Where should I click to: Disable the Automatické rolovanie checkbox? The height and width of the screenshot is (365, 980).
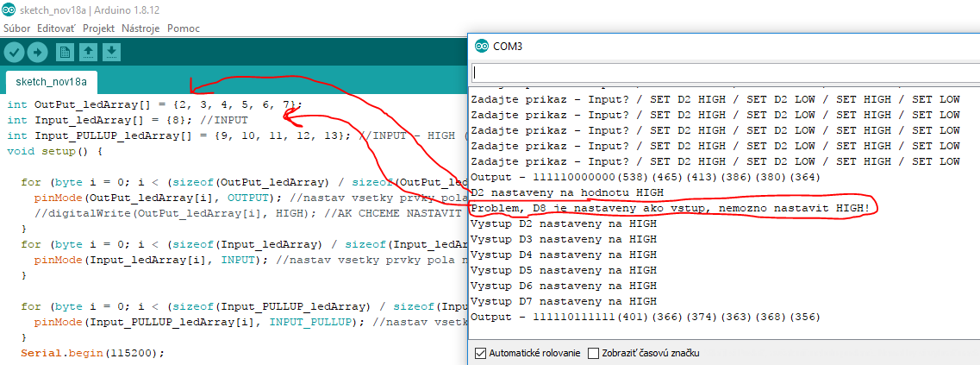click(481, 353)
